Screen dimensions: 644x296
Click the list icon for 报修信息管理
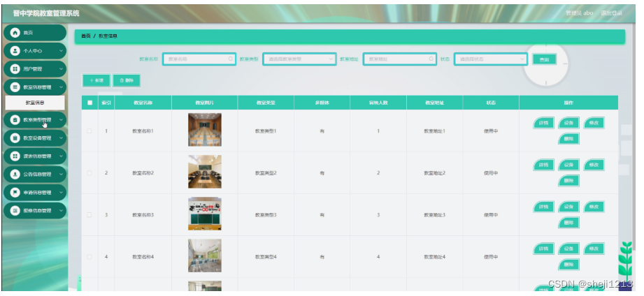pos(15,210)
